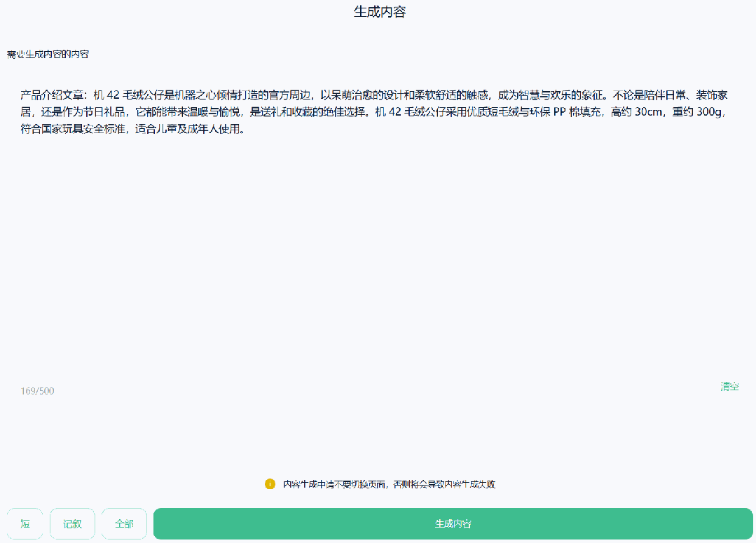Click the 清空 link to clear text
The height and width of the screenshot is (543, 756).
pos(729,386)
